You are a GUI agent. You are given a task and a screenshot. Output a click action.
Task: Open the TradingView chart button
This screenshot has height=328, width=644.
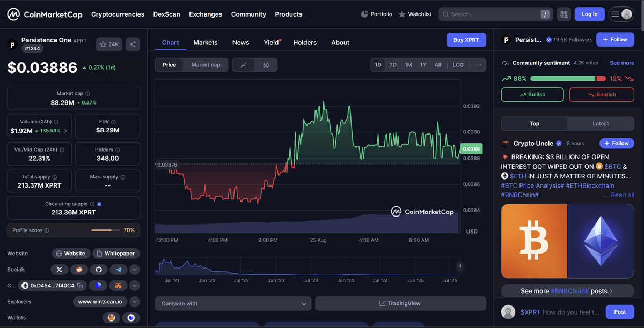[400, 304]
